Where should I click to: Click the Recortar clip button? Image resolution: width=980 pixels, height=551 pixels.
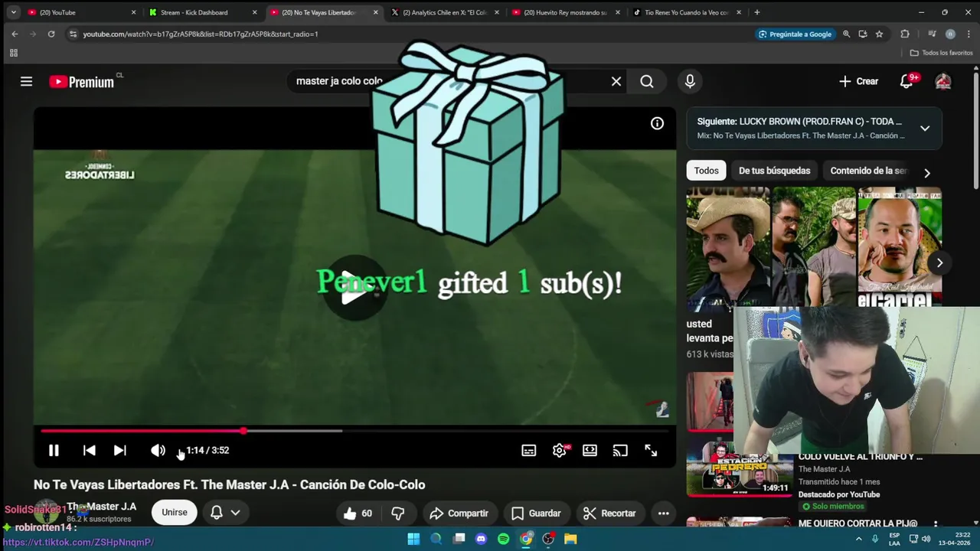(x=609, y=513)
